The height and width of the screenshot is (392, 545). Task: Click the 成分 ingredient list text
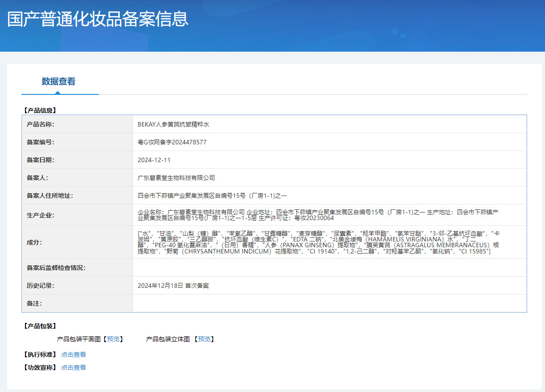318,242
